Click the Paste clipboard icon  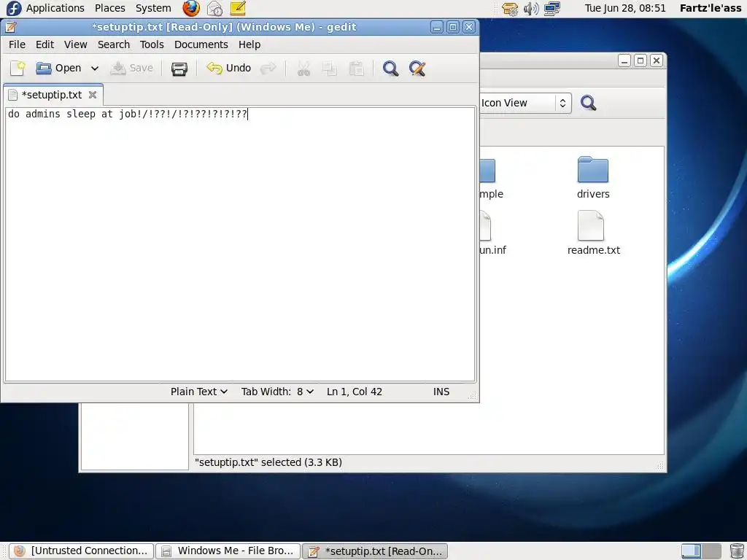[356, 69]
